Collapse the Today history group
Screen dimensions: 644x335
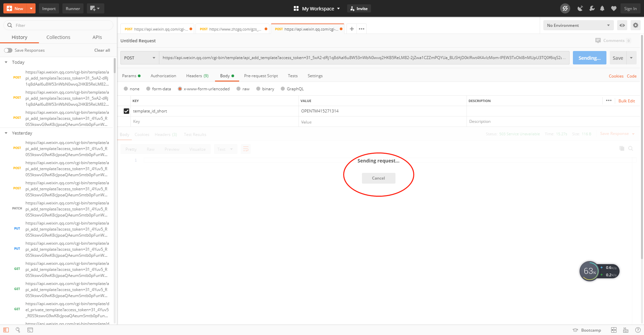pos(6,62)
